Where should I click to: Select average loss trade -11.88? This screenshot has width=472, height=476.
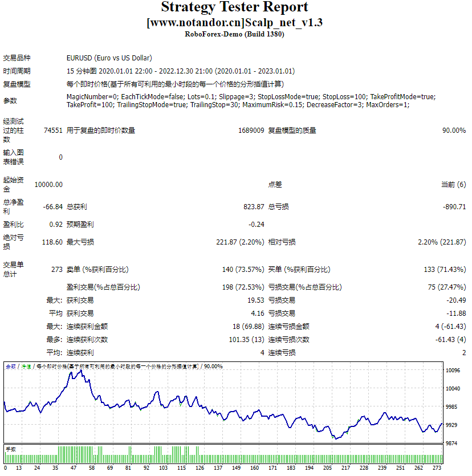[456, 314]
